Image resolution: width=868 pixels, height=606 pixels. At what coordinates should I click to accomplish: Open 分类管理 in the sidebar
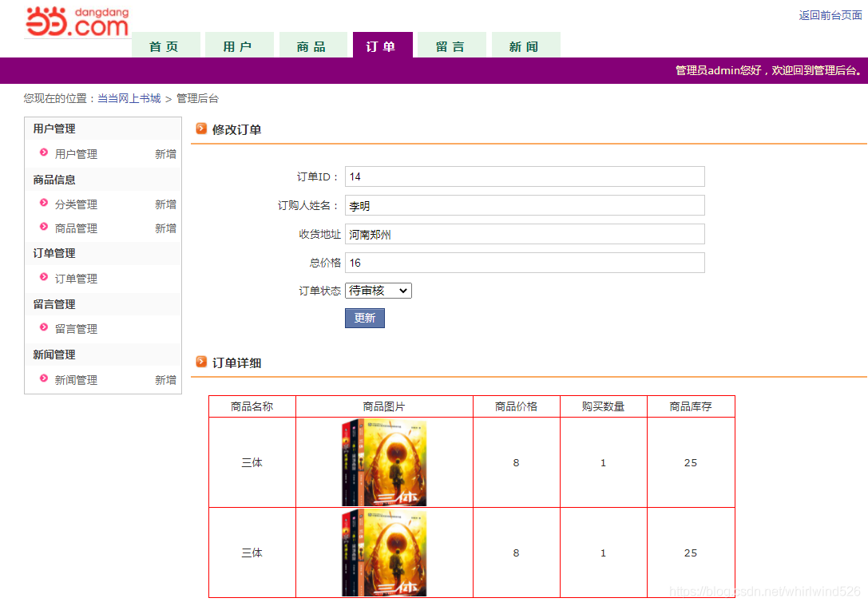click(x=76, y=204)
